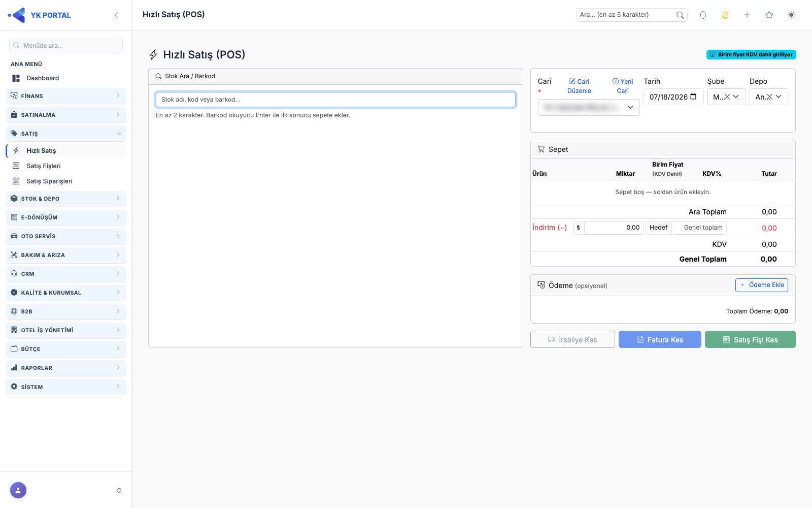
Task: Toggle the lira discount type button
Action: [x=579, y=228]
